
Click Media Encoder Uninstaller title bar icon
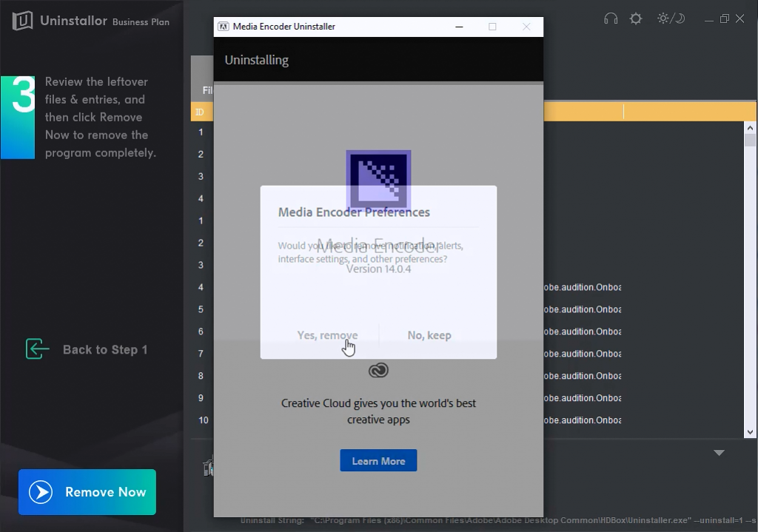tap(224, 27)
